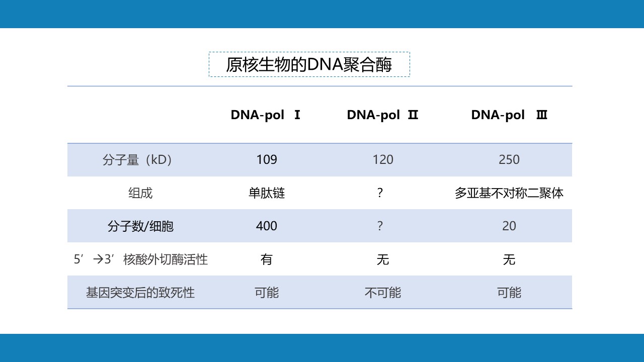Select the 组成 row label
Screen dimensions: 644x362
[x=140, y=193]
